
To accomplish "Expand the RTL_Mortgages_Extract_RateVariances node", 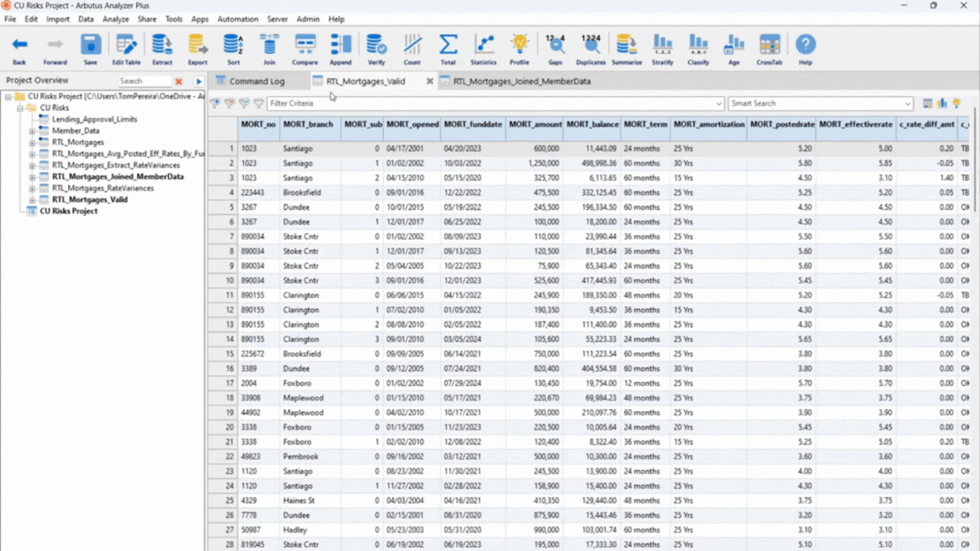I will (x=31, y=166).
